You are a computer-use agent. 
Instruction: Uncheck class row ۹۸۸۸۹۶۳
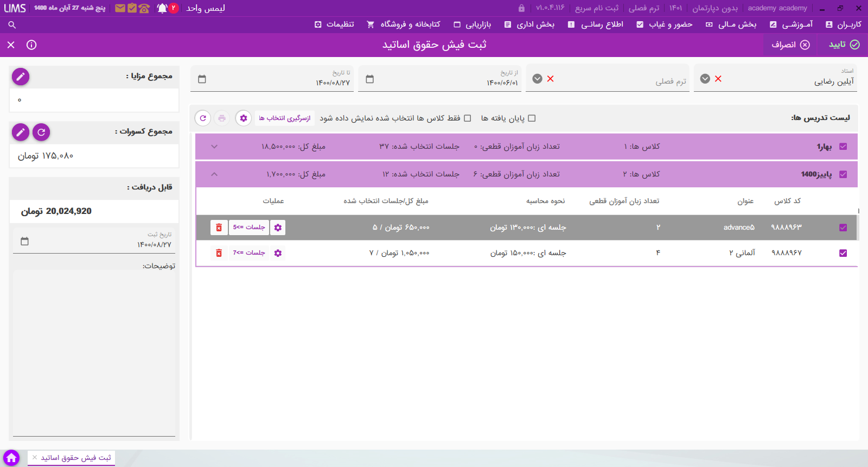pyautogui.click(x=843, y=228)
